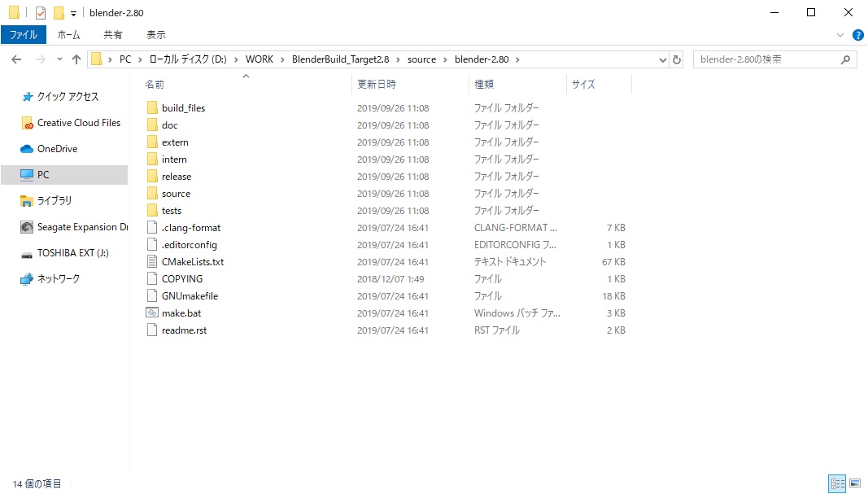Image resolution: width=868 pixels, height=494 pixels.
Task: Open the ファイル menu tab
Action: pos(24,35)
